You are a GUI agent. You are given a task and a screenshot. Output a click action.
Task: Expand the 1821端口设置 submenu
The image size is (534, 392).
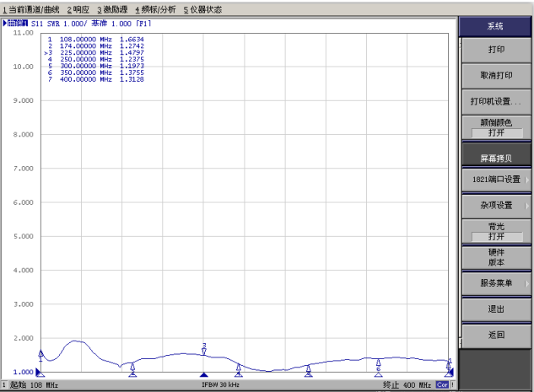[x=495, y=180]
